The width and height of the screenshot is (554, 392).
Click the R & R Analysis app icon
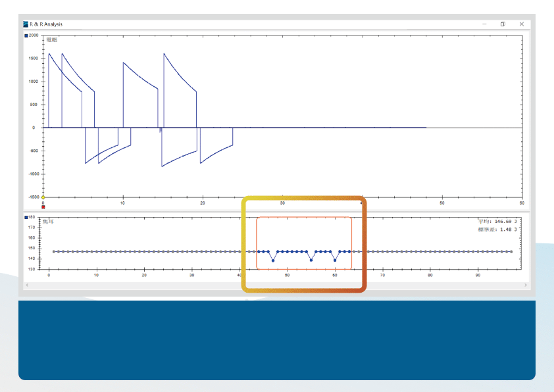tap(26, 24)
